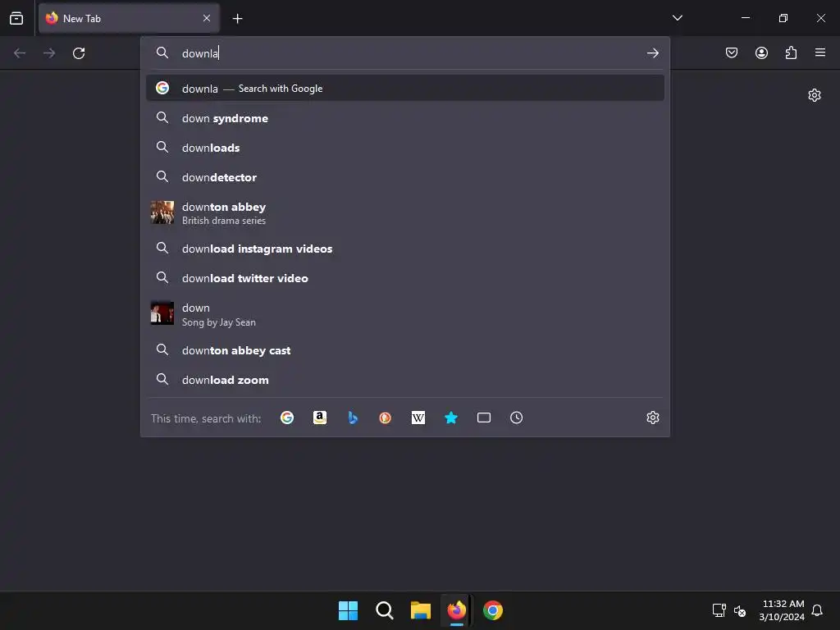Choose 'download twitter video' suggestion

(x=405, y=278)
